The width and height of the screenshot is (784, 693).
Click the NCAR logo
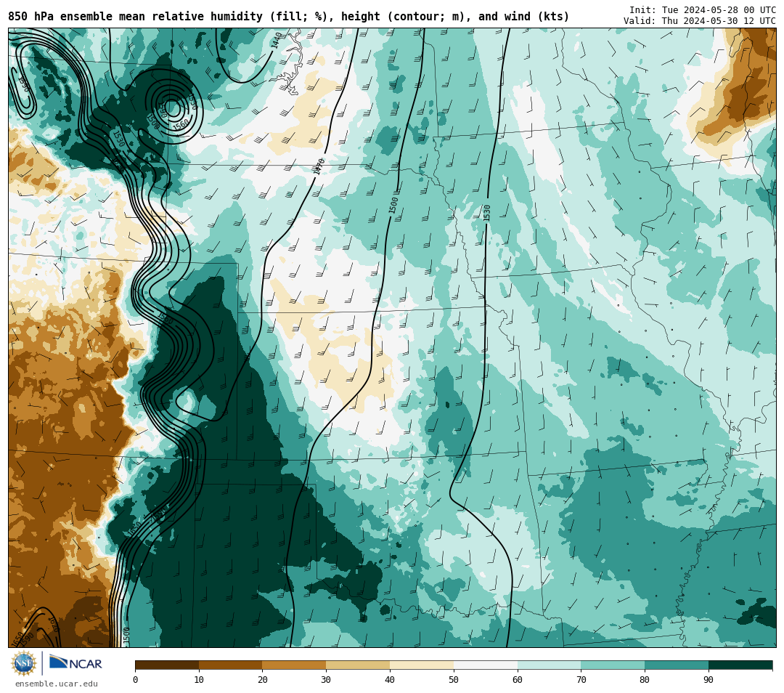click(x=75, y=663)
